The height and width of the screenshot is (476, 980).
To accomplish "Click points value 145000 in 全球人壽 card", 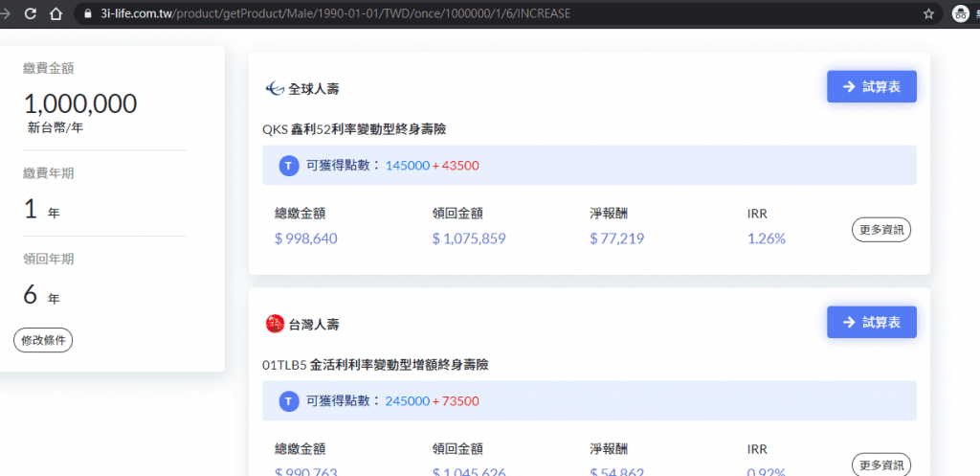I will 408,166.
